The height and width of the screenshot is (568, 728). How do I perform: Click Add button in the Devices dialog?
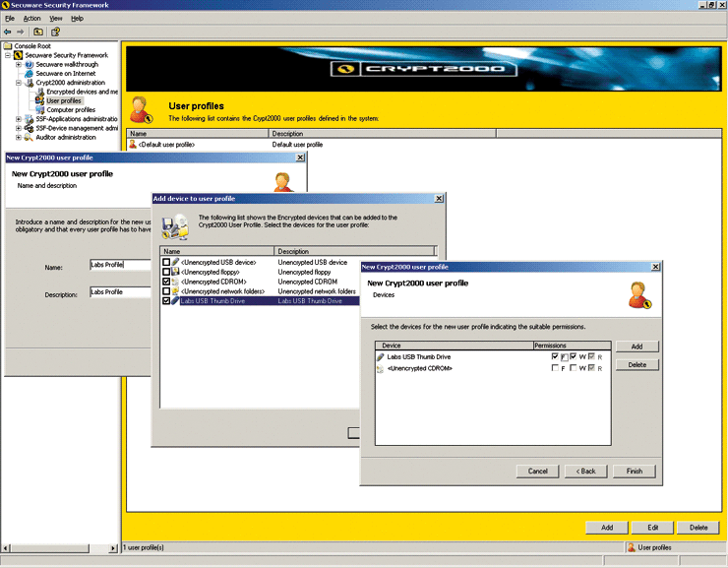click(637, 347)
